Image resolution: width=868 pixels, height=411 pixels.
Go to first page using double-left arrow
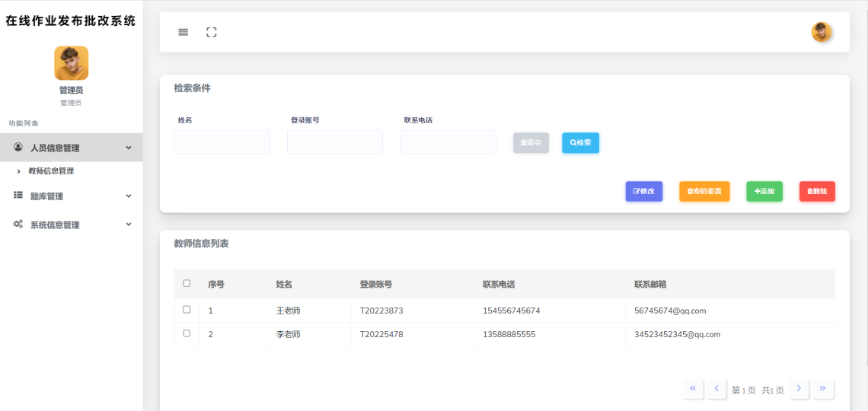[693, 389]
